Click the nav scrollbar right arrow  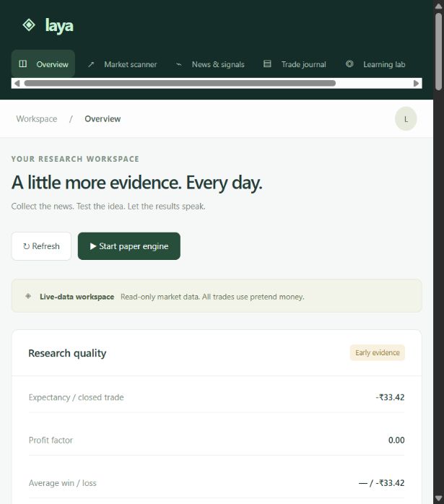click(416, 83)
